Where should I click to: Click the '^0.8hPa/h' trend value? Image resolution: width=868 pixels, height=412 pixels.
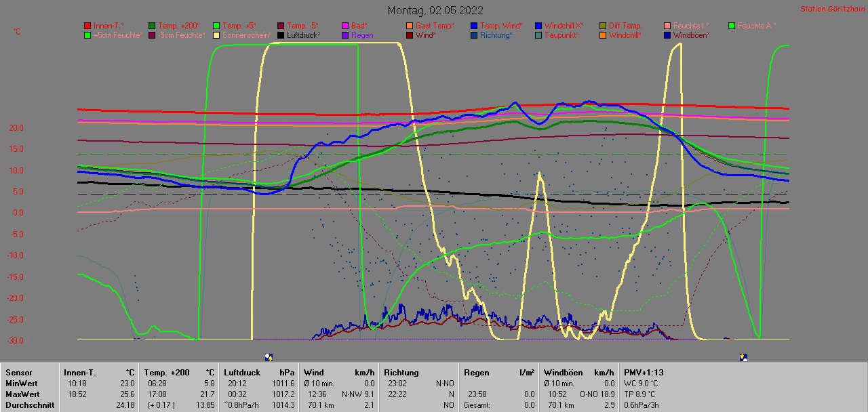[x=243, y=405]
